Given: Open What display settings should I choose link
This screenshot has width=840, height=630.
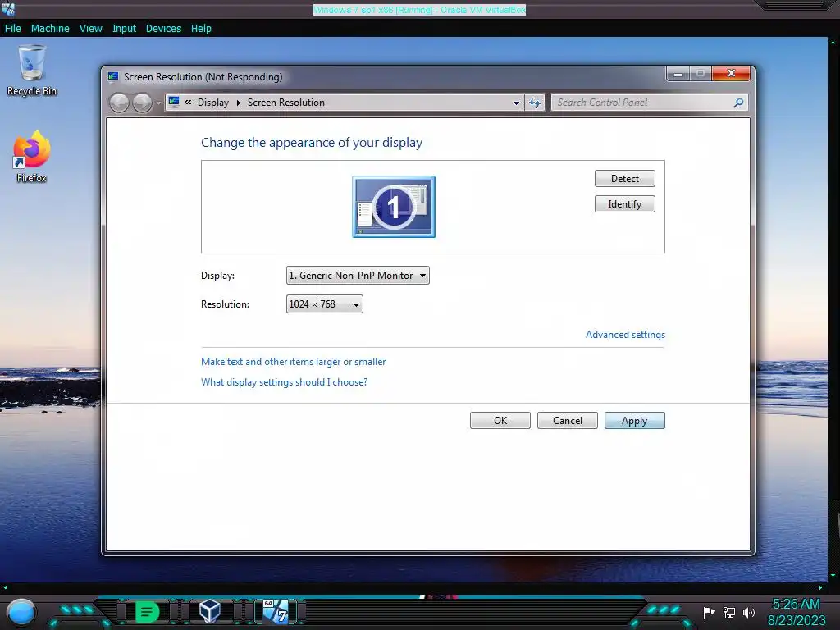Looking at the screenshot, I should point(284,382).
